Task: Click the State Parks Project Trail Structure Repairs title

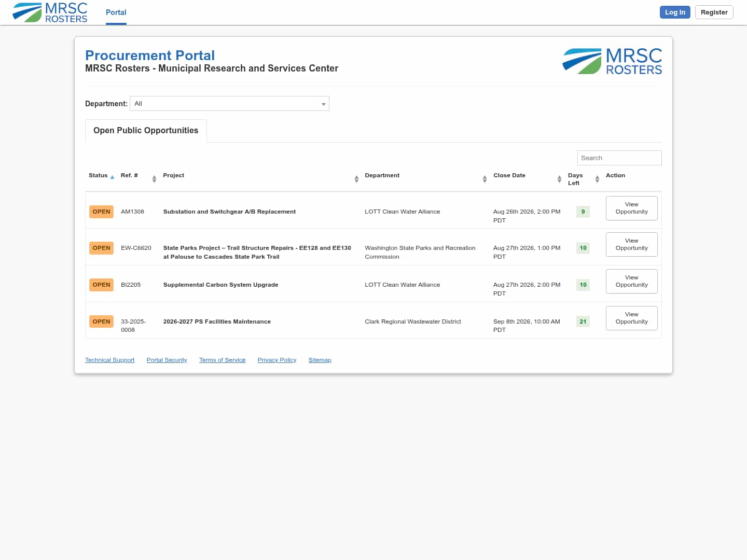Action: (257, 252)
